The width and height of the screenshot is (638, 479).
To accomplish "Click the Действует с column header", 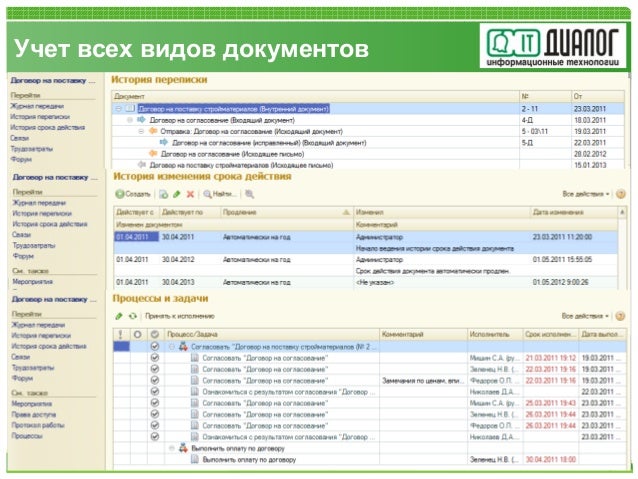I will tap(135, 212).
